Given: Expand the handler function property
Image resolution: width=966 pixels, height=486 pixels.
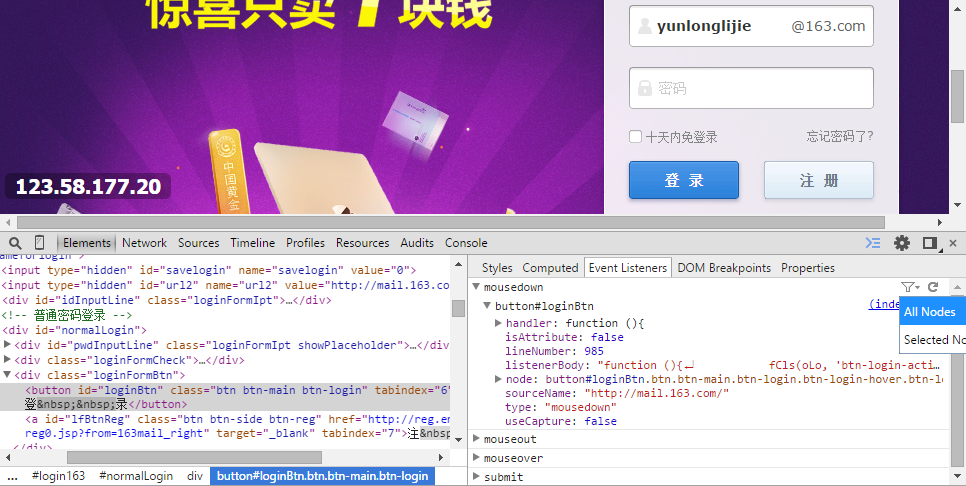Looking at the screenshot, I should tap(498, 324).
